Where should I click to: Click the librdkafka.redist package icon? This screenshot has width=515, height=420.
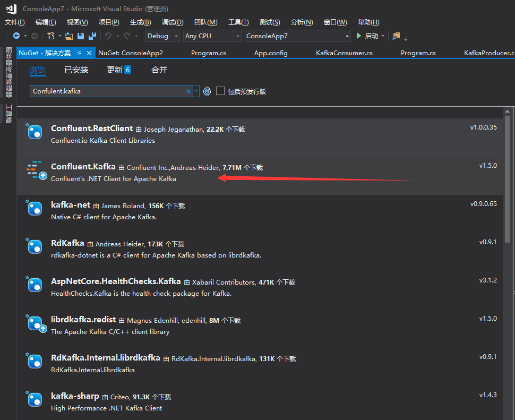coord(35,323)
